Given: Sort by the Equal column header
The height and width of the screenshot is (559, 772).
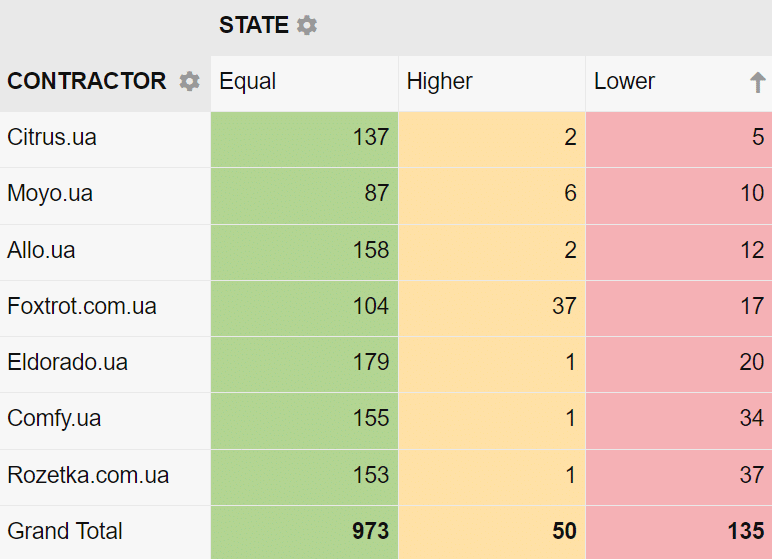Looking at the screenshot, I should pos(248,82).
